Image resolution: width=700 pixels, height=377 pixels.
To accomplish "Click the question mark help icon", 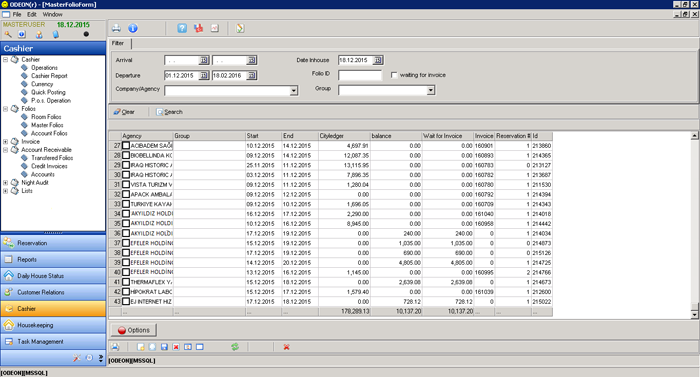I will [182, 29].
